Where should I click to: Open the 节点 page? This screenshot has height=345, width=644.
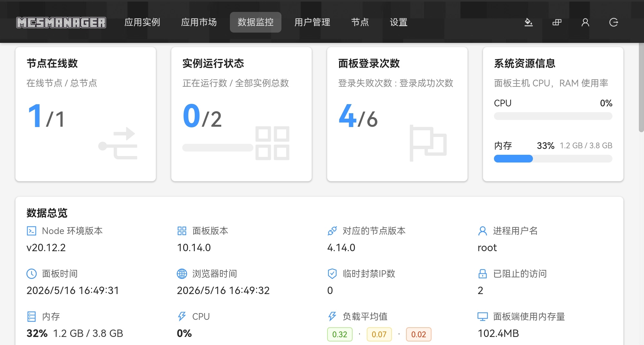pyautogui.click(x=360, y=22)
